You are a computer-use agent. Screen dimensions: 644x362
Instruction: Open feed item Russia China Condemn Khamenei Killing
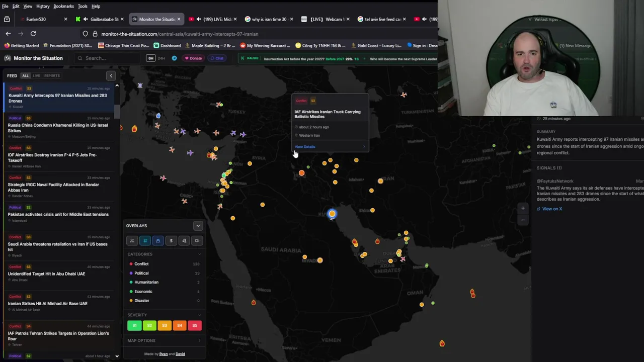(58, 128)
